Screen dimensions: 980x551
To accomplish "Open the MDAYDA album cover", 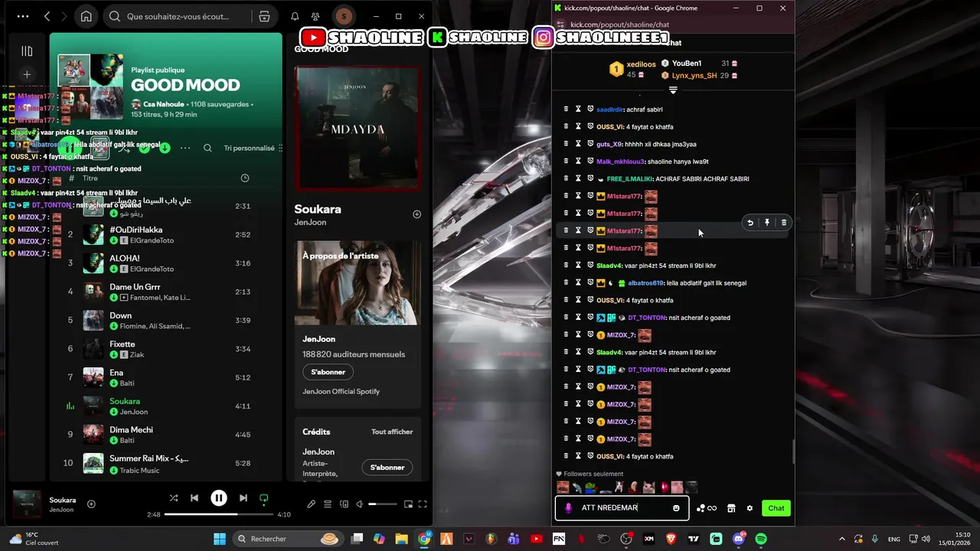I will click(358, 128).
